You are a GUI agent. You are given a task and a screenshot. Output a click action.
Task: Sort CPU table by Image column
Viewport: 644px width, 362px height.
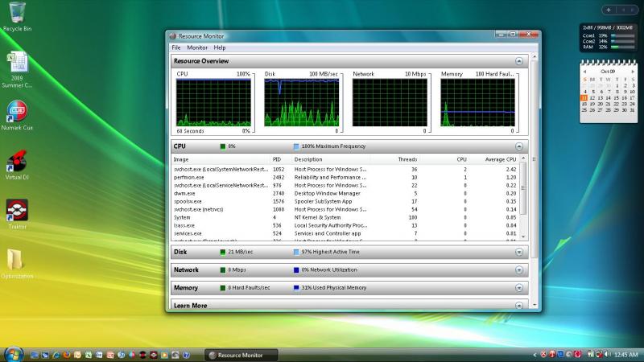[221, 159]
